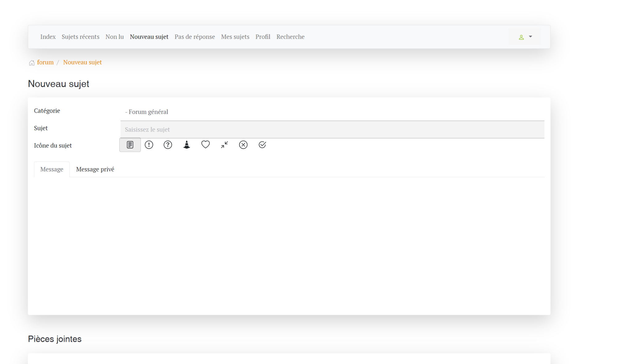
Task: Click the forum breadcrumb link
Action: 45,62
